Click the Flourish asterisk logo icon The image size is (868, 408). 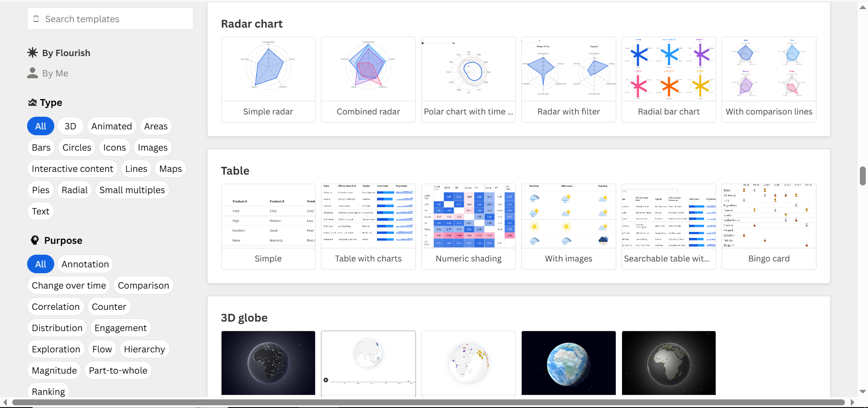(x=33, y=52)
